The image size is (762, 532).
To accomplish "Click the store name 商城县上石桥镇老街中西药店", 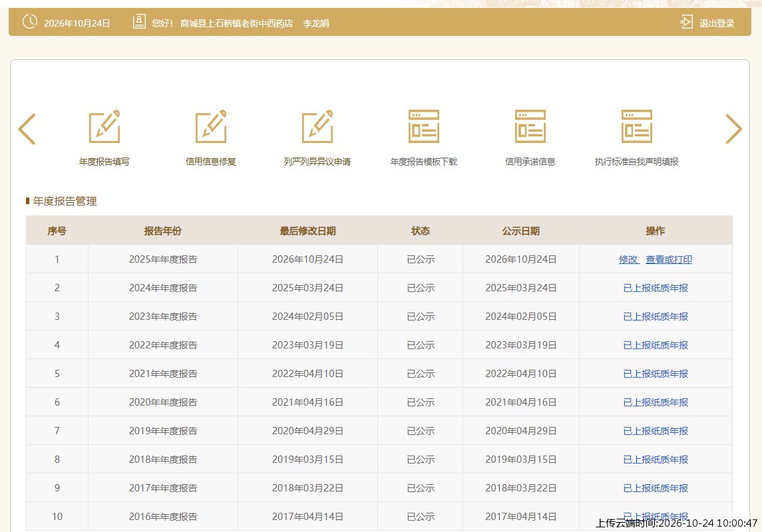I will [237, 23].
